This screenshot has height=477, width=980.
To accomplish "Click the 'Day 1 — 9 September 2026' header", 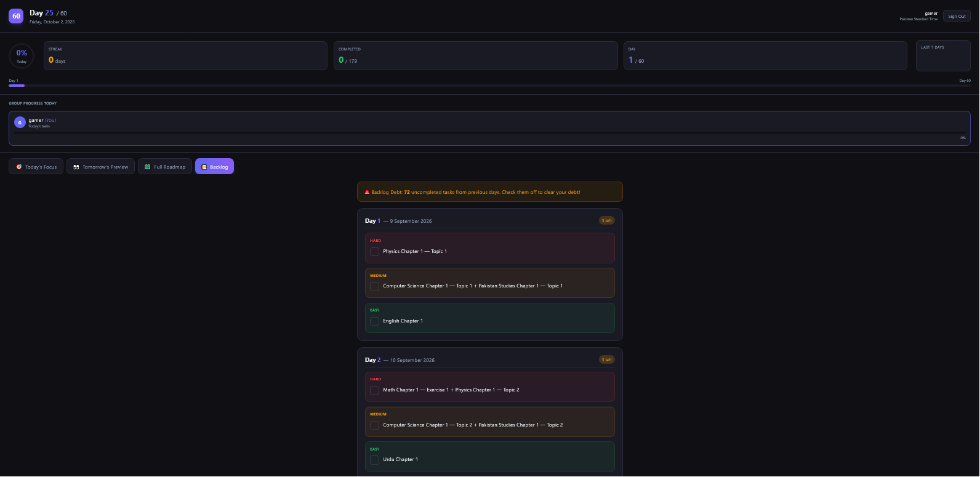I will (398, 221).
